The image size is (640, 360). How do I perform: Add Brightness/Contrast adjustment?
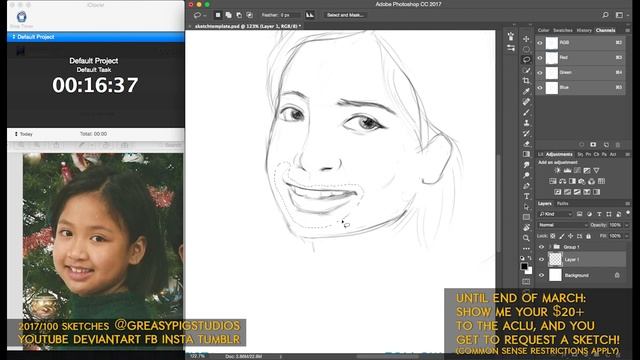(558, 170)
